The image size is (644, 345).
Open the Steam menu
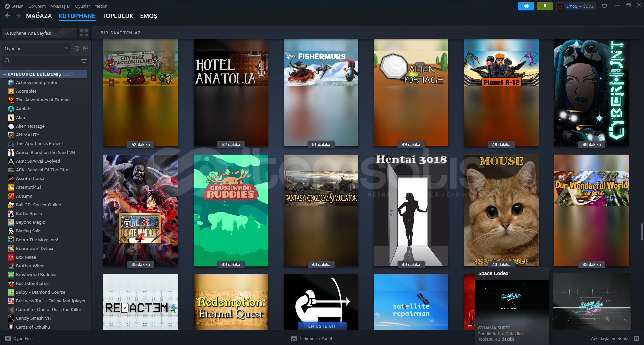17,6
